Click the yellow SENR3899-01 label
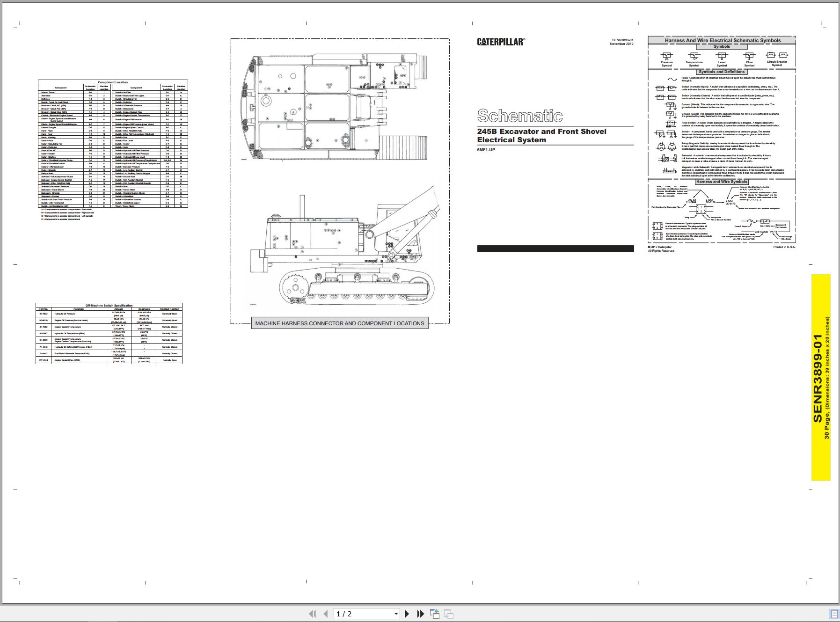Screen dimensions: 840x622 click(821, 378)
